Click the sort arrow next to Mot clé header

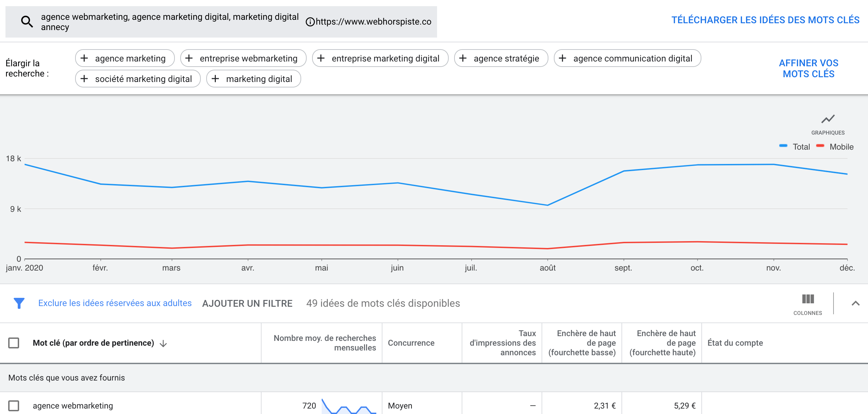tap(163, 343)
